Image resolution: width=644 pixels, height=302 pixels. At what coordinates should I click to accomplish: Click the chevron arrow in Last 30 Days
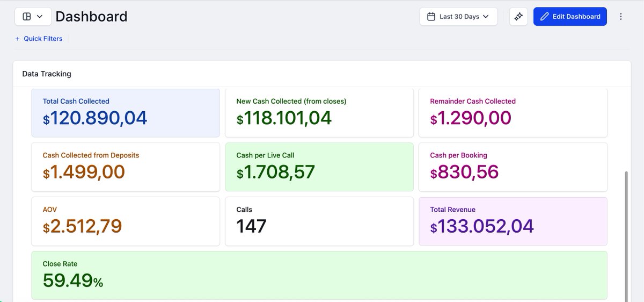pyautogui.click(x=486, y=17)
